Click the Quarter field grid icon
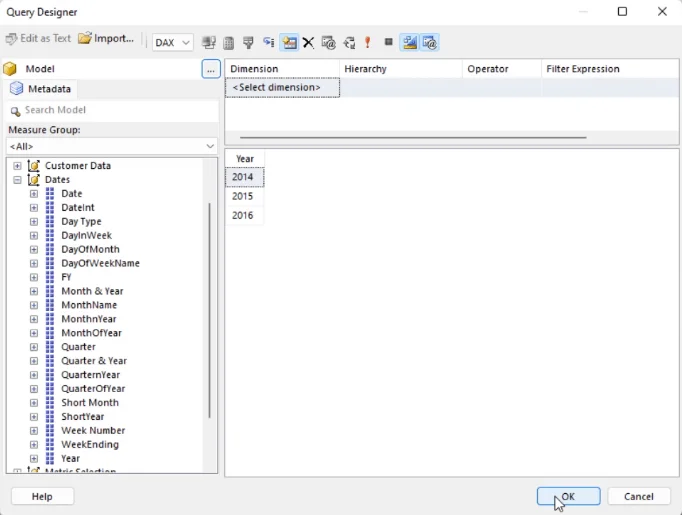The width and height of the screenshot is (682, 515). point(50,347)
